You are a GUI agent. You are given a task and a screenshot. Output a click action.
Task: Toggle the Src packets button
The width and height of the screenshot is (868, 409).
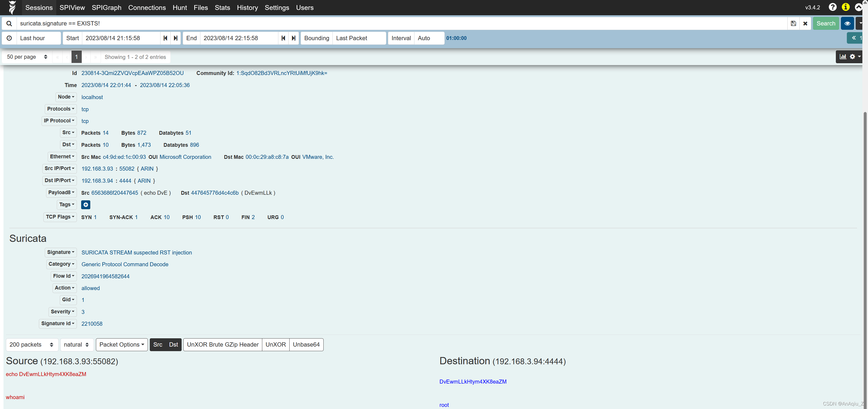157,344
